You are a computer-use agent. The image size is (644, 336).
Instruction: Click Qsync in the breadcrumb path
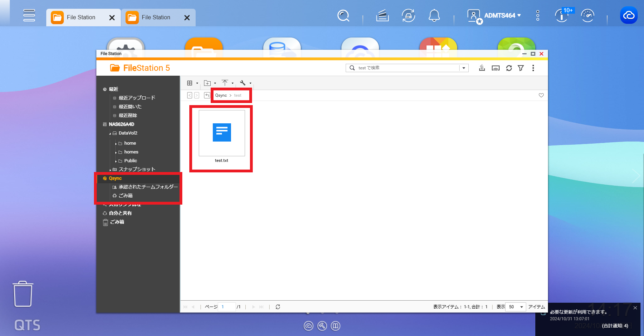pos(221,95)
